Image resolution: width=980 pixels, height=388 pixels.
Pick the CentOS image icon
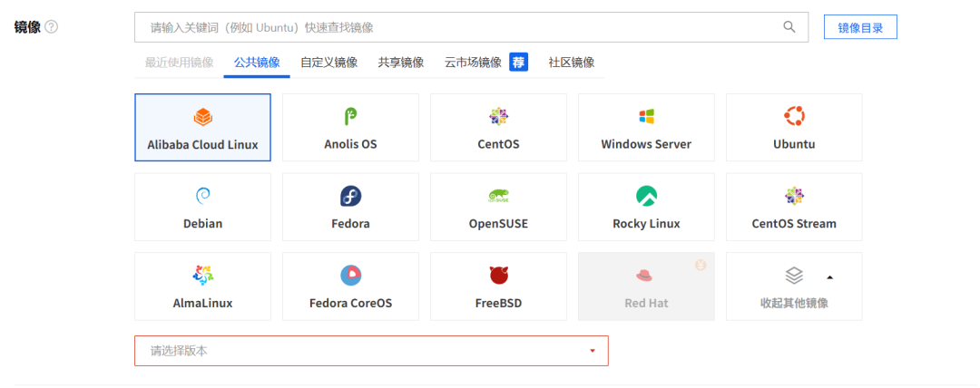498,117
